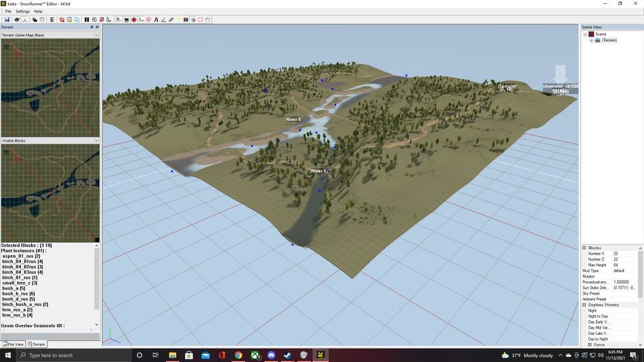Collapse the Blocks property group

point(584,248)
